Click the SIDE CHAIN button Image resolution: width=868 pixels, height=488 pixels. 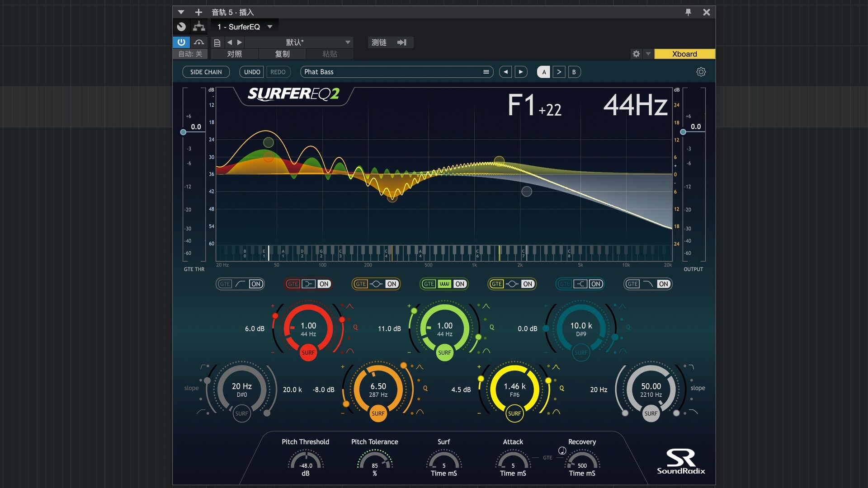coord(206,72)
